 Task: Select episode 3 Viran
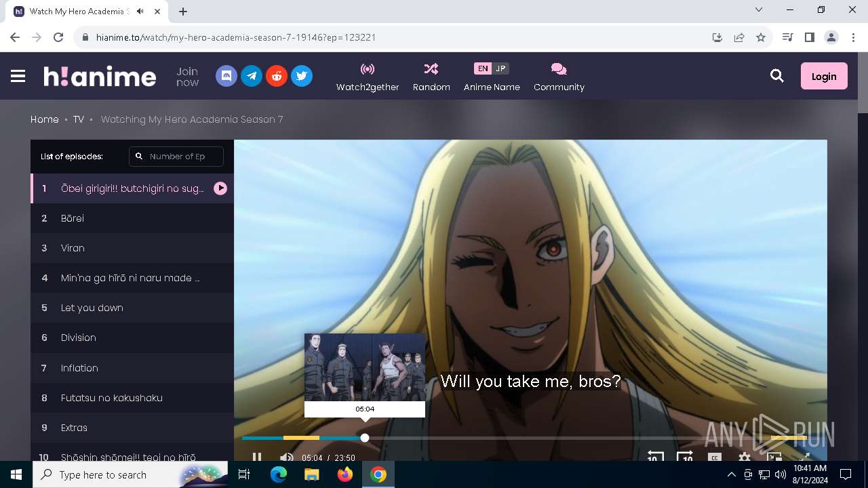point(132,248)
